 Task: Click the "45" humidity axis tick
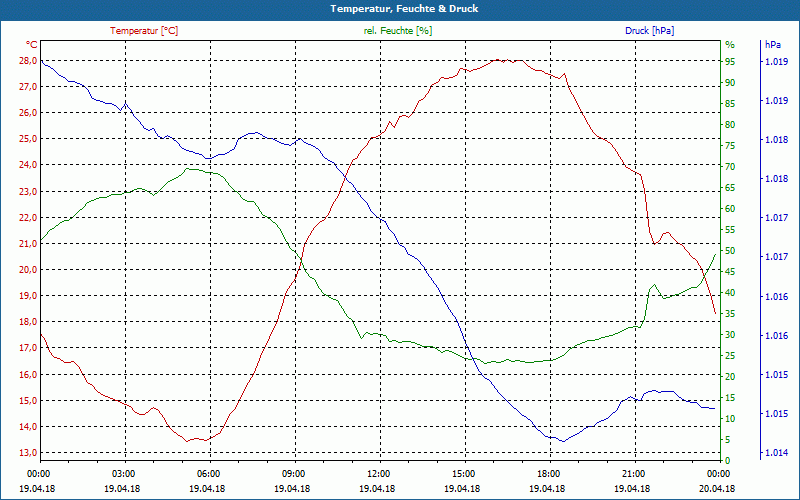730,272
